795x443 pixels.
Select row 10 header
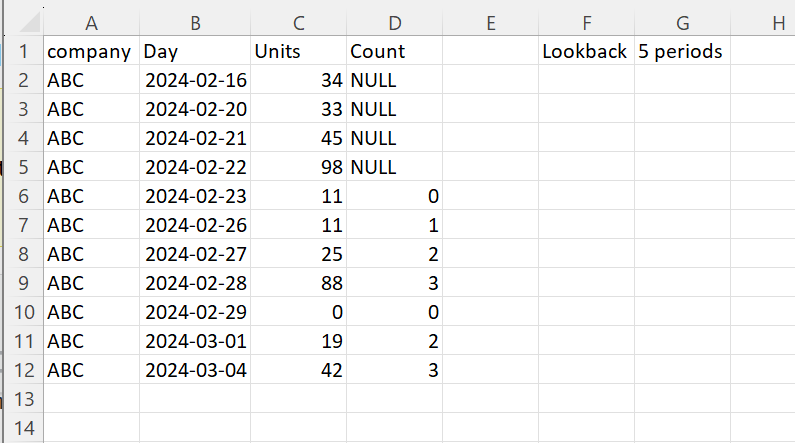[21, 312]
